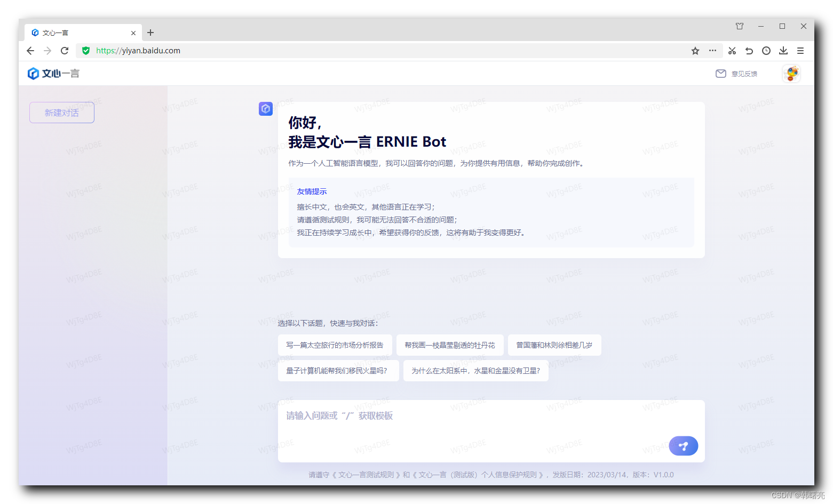Click the skin shirt icon in title bar

[x=740, y=26]
